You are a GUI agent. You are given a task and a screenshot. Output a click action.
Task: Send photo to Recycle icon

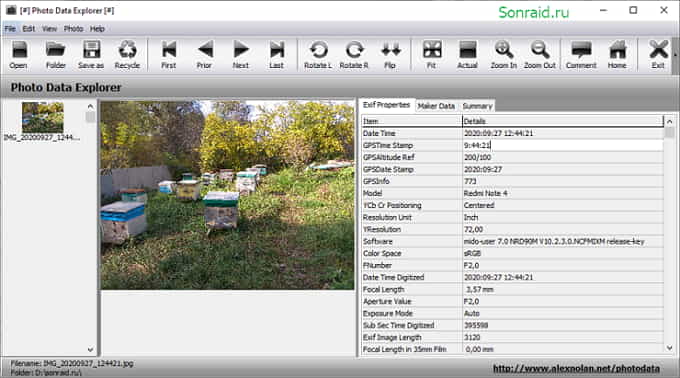128,55
